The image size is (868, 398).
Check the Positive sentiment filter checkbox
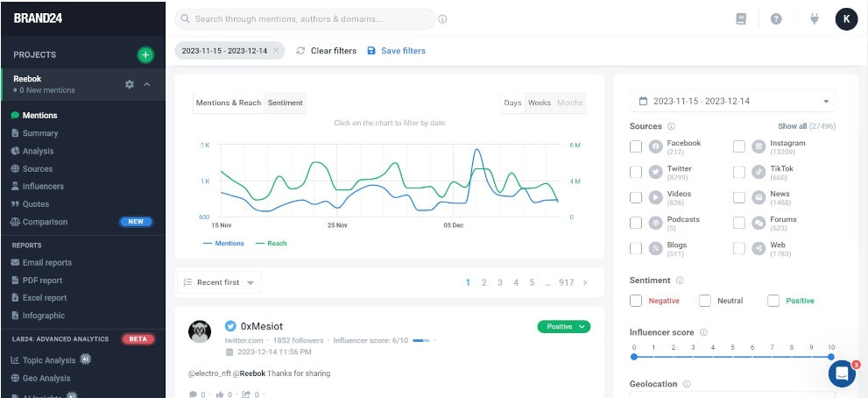click(x=773, y=301)
